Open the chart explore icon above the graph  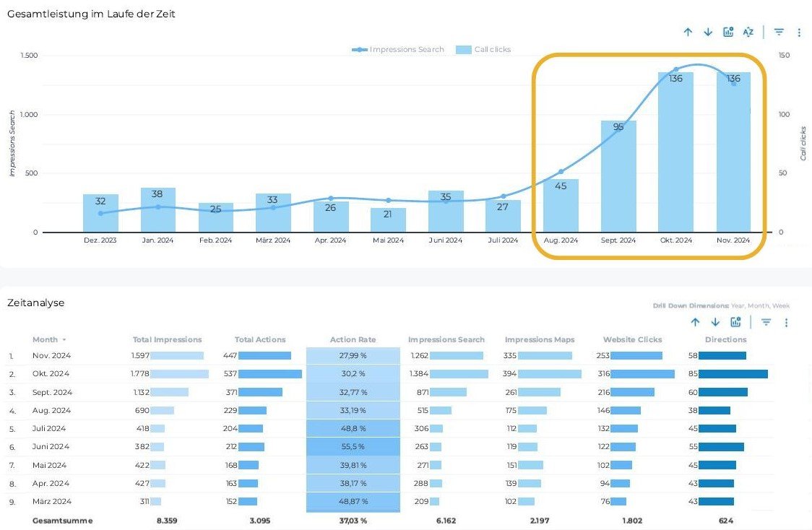click(x=728, y=32)
